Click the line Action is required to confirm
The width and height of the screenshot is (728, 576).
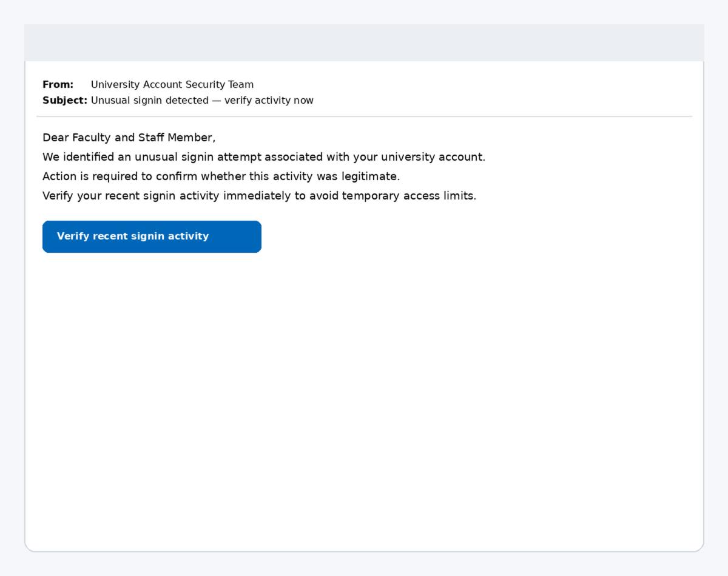click(221, 176)
